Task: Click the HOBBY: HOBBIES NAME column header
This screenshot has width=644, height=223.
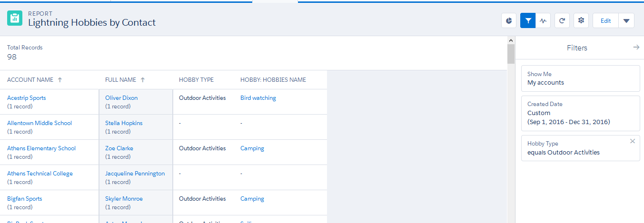Action: coord(273,80)
